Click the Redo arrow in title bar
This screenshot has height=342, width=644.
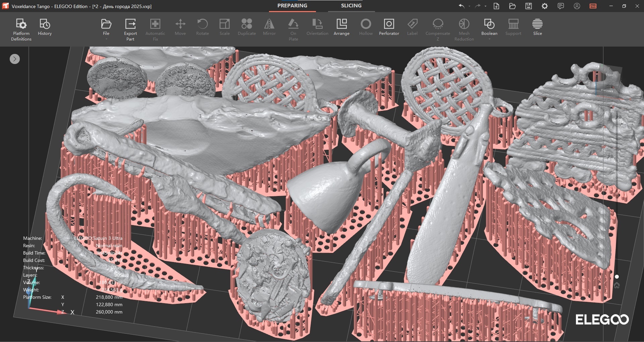(478, 6)
